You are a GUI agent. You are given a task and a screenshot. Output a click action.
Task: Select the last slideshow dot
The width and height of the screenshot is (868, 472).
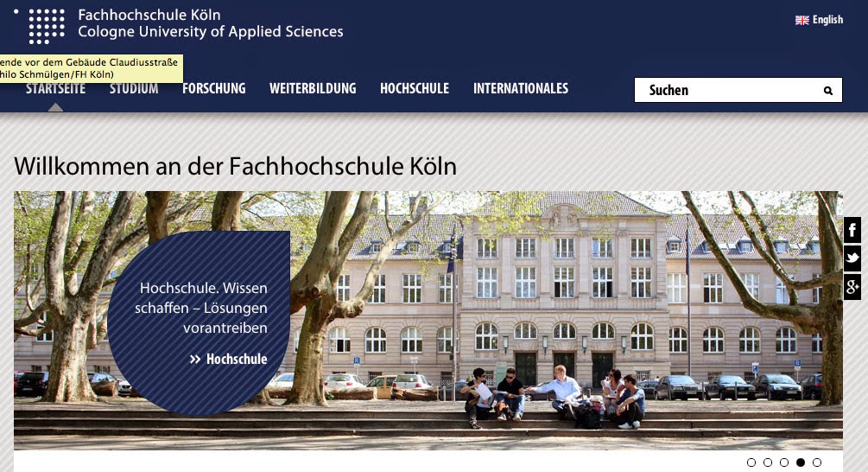(817, 462)
